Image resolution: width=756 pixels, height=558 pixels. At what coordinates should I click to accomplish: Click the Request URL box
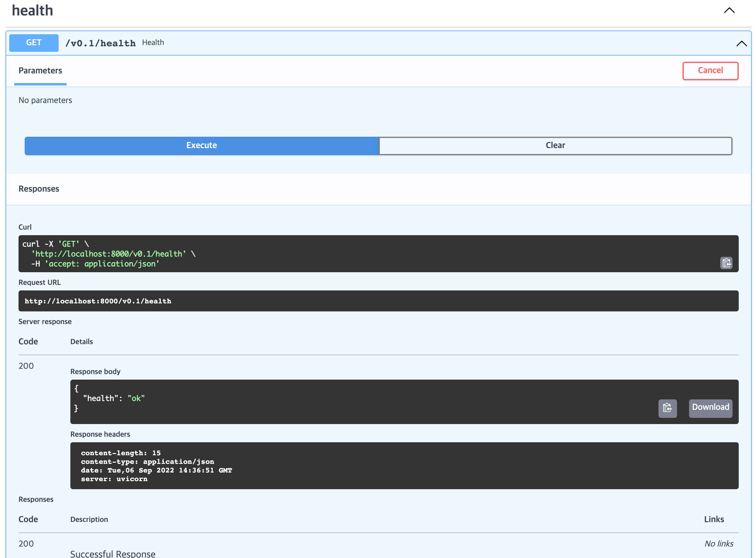tap(378, 301)
